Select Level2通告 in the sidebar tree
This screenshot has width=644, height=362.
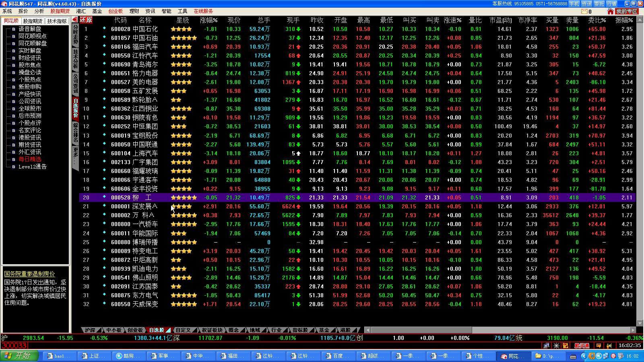pos(33,167)
